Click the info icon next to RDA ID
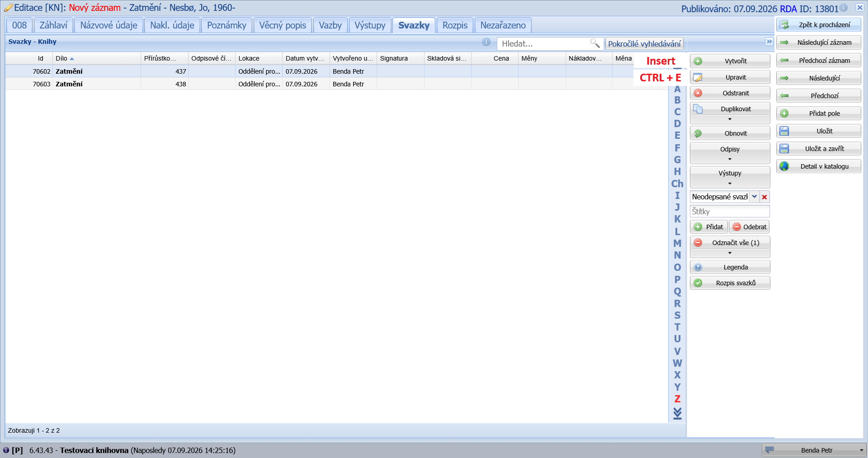Viewport: 868px width, 458px height. click(x=844, y=8)
